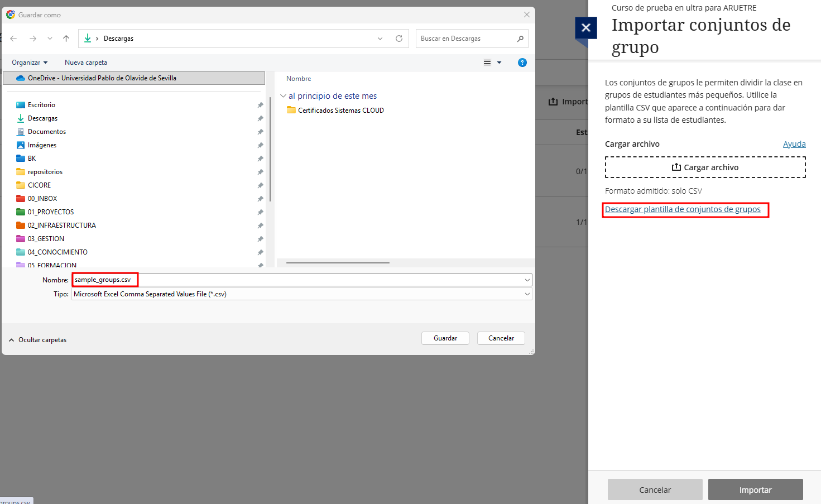Viewport: 821px width, 504px height.
Task: Hide the folders pane with Ocultar carpetas
Action: [37, 340]
